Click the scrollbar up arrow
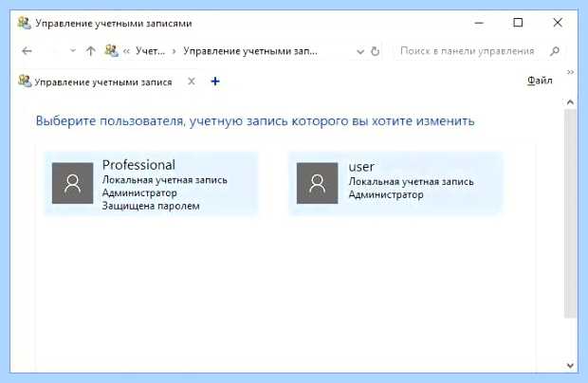This screenshot has height=383, width=588. point(570,102)
